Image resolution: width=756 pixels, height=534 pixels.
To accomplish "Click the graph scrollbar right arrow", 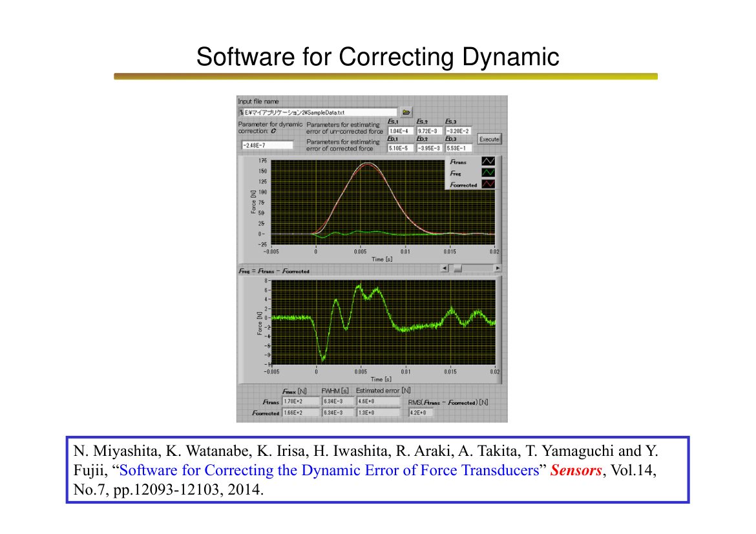I will pyautogui.click(x=498, y=269).
